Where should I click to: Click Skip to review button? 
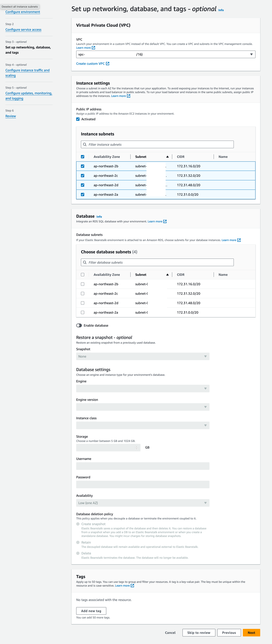coord(199,633)
